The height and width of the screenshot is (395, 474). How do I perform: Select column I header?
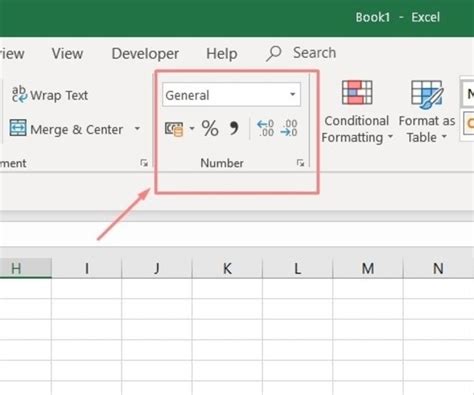coord(87,268)
